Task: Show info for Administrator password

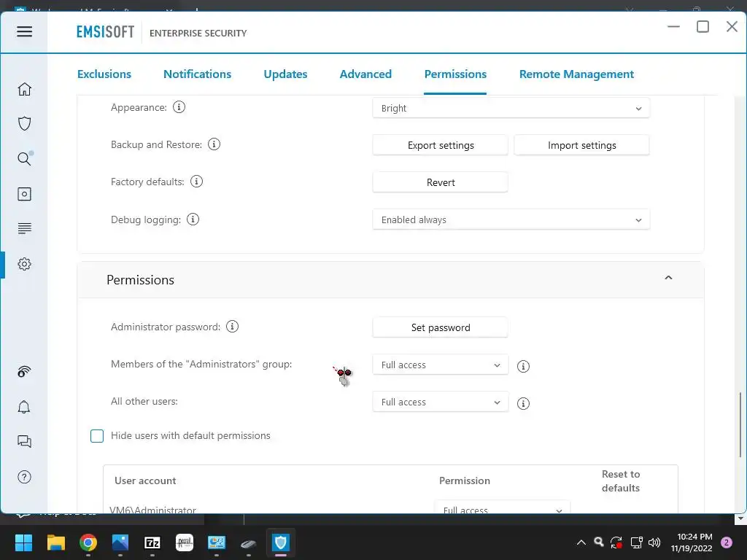Action: pos(232,327)
